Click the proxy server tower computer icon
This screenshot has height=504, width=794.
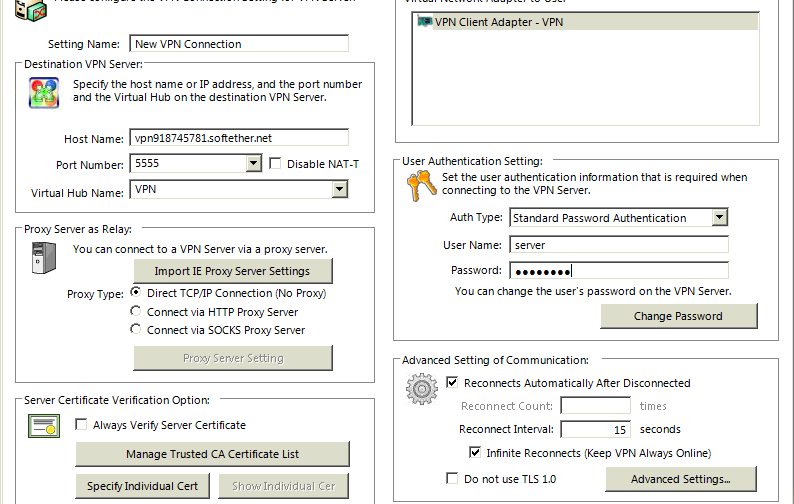pos(44,258)
